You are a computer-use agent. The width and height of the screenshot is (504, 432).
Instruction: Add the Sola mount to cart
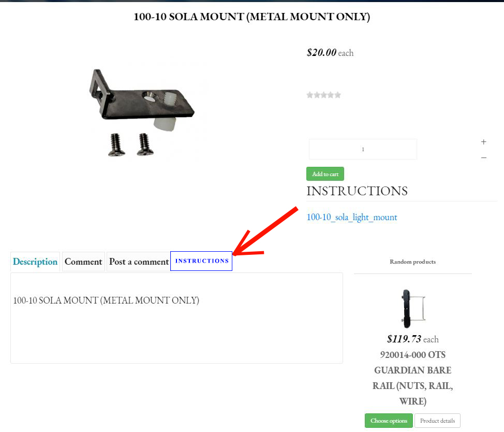pos(325,174)
